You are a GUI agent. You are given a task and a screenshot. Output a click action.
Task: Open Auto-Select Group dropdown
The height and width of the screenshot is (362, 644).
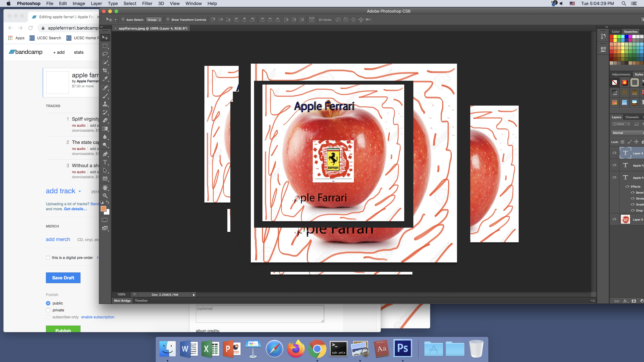pos(154,20)
